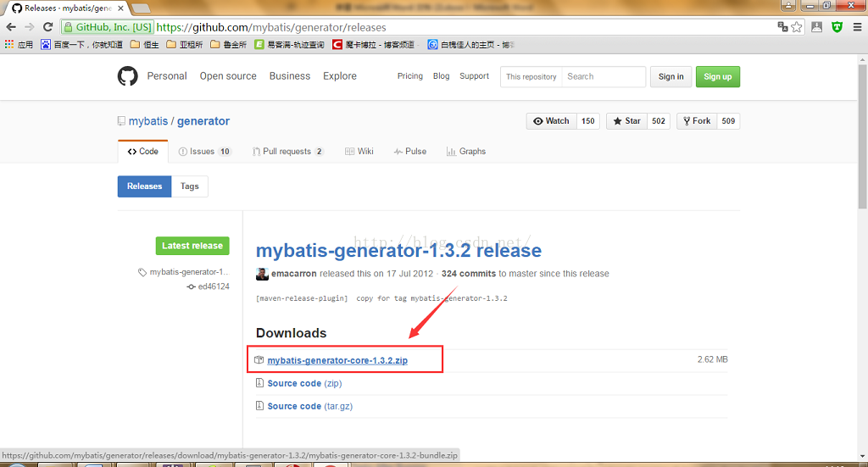
Task: Click the user profile extension icon
Action: pyautogui.click(x=816, y=27)
